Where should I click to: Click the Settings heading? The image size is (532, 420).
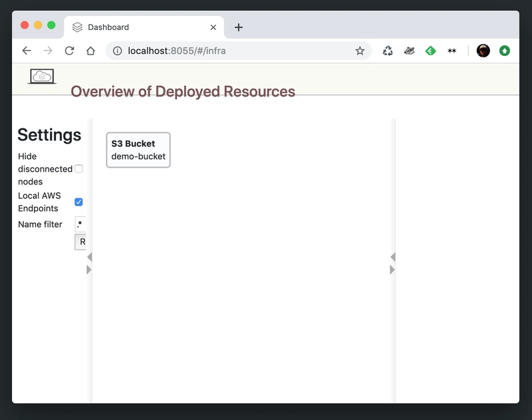pyautogui.click(x=49, y=135)
